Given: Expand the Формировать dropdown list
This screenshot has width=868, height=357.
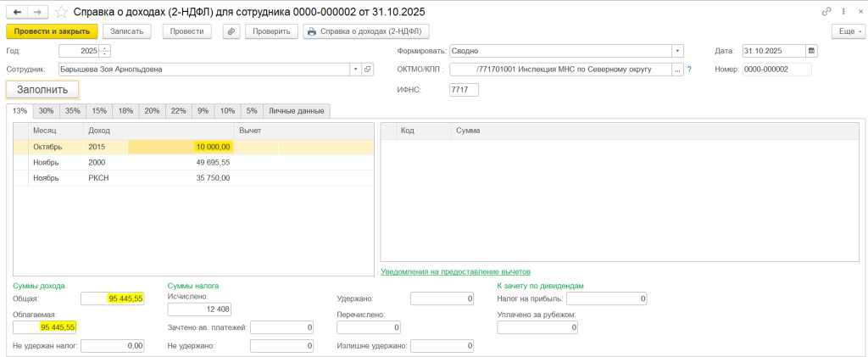Looking at the screenshot, I should [677, 51].
